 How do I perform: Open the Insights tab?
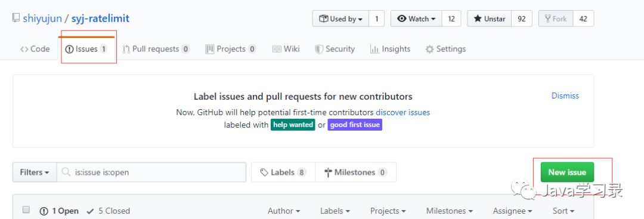(x=390, y=49)
